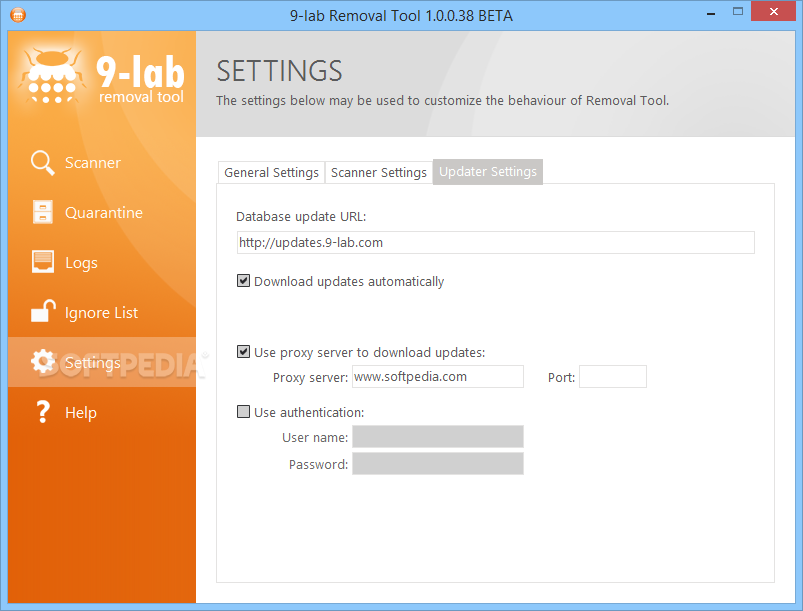The height and width of the screenshot is (611, 803).
Task: Click the Password field
Action: [x=438, y=463]
